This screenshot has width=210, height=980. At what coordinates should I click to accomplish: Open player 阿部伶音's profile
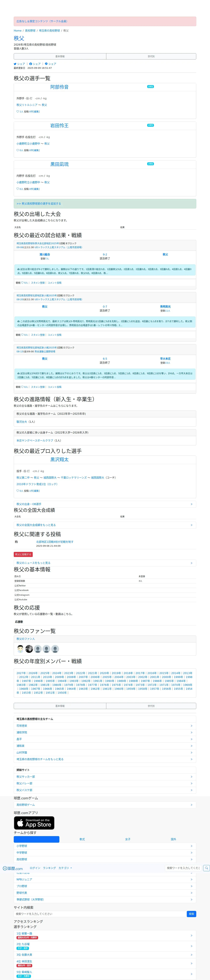pos(60,87)
